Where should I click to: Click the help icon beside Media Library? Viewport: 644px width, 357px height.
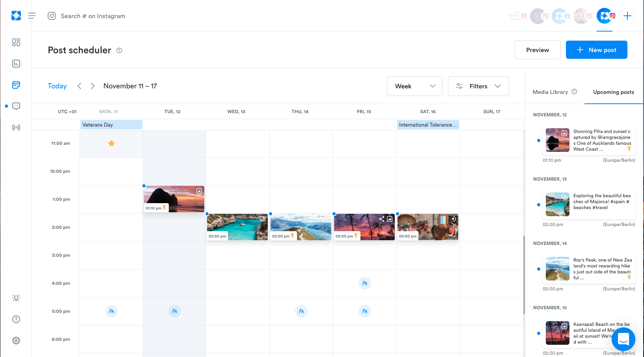point(574,92)
